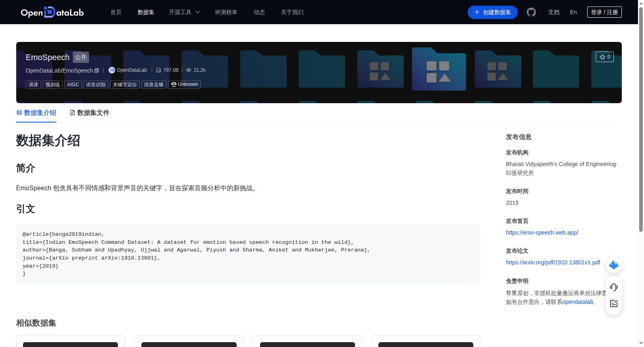
Task: Open the customer support headset icon
Action: tap(614, 287)
